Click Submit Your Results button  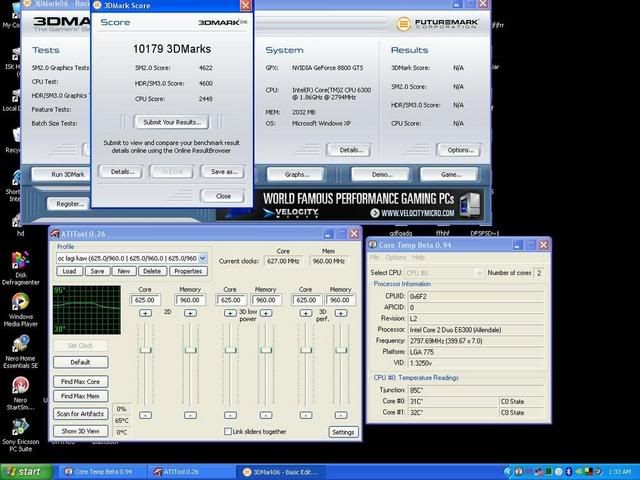pos(172,122)
